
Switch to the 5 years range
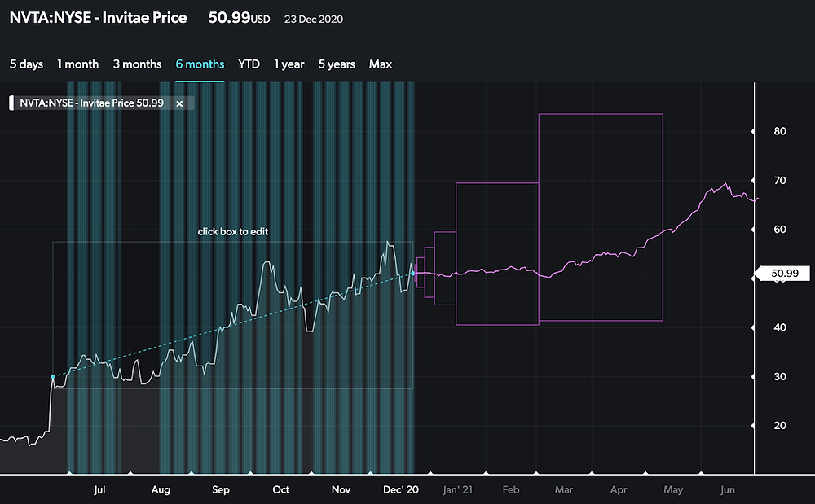(337, 64)
